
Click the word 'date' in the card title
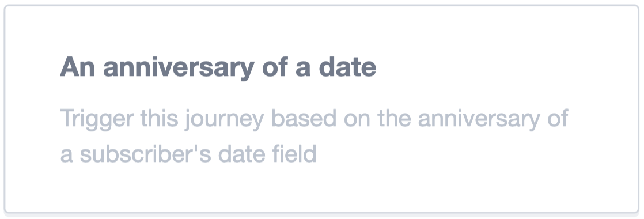point(347,66)
